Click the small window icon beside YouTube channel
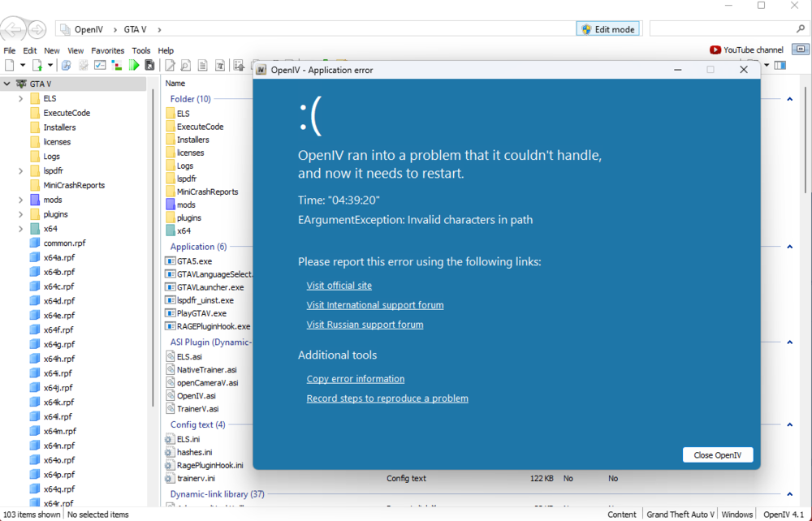This screenshot has height=521, width=812. 801,50
